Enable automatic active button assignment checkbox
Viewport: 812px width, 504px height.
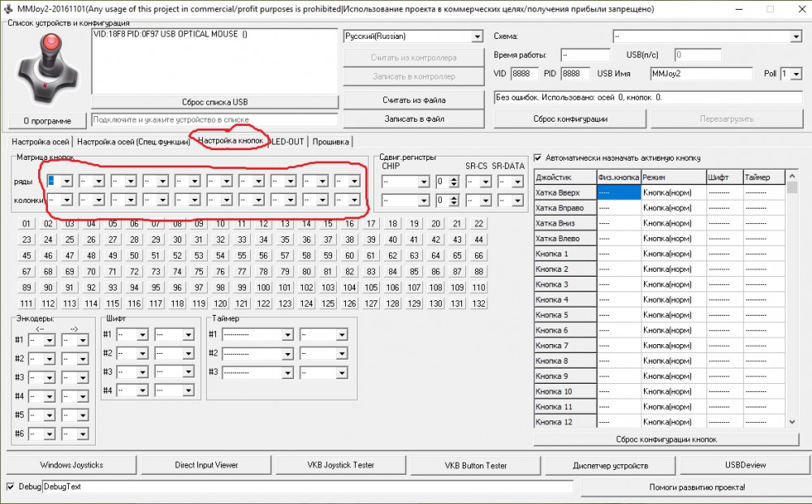[538, 158]
